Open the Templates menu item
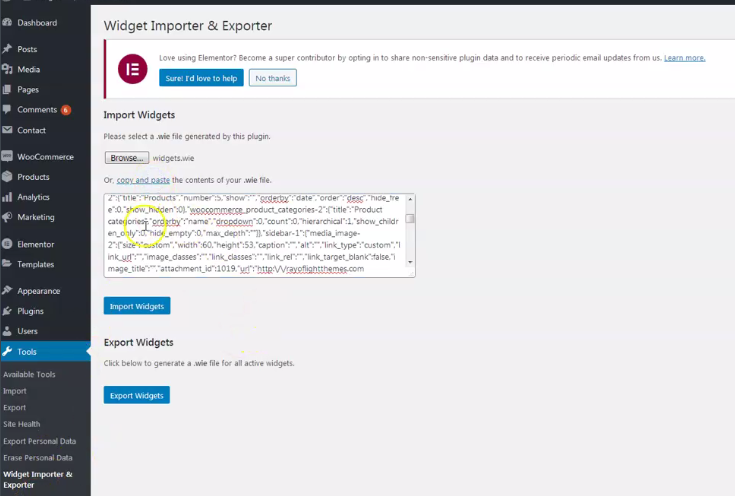735x496 pixels. [x=35, y=264]
